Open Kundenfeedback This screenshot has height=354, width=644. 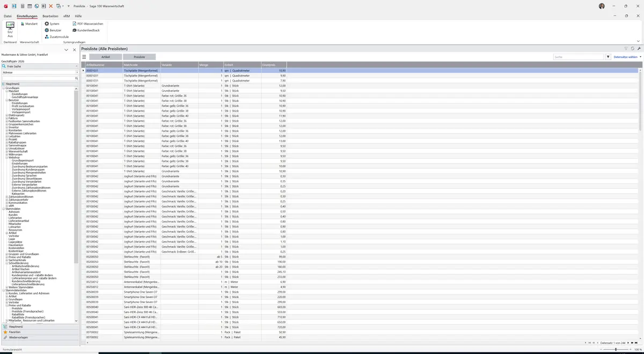(x=86, y=30)
